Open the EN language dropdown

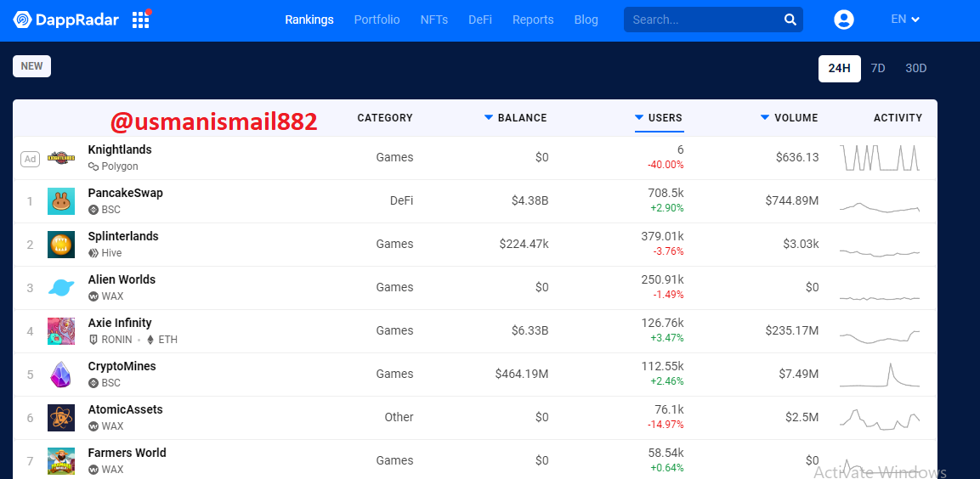pyautogui.click(x=905, y=20)
